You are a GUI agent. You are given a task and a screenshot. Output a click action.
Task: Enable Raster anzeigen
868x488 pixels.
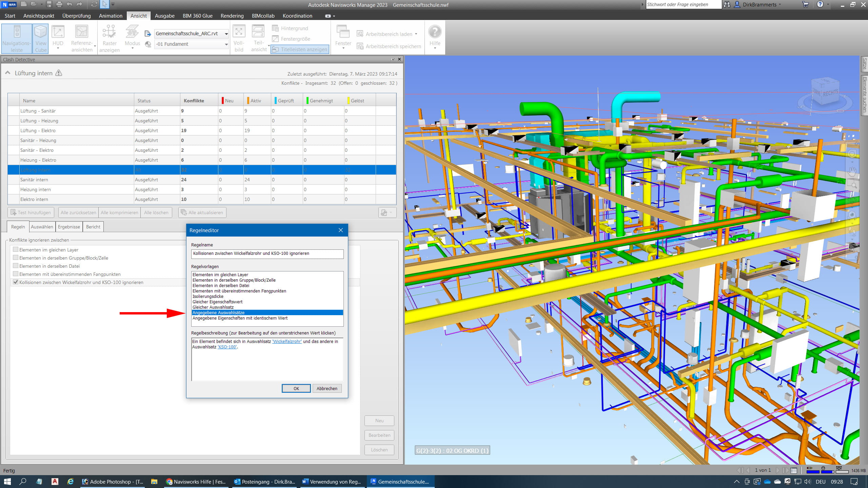109,38
